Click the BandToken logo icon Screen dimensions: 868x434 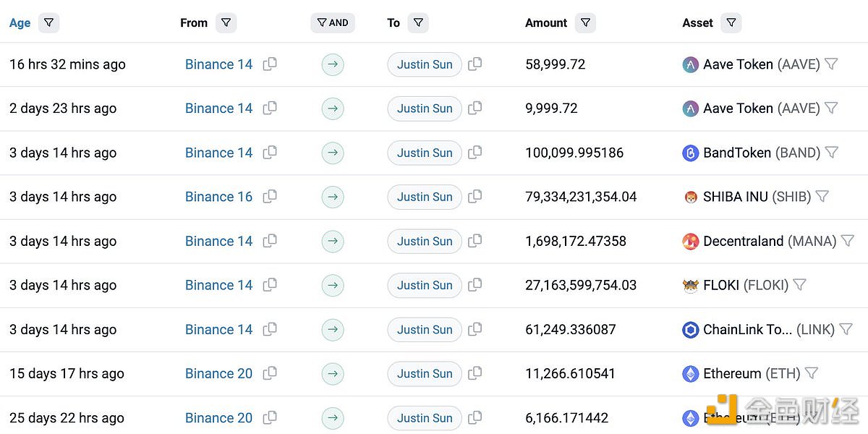point(691,153)
